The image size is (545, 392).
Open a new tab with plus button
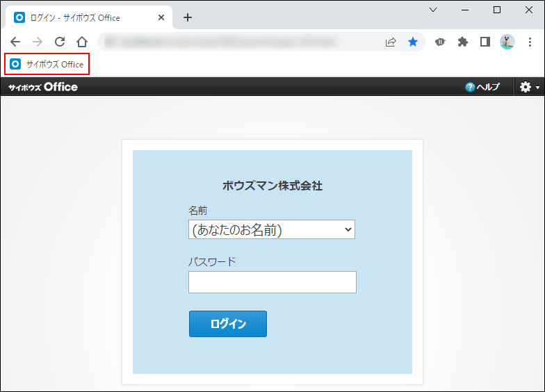[x=188, y=17]
